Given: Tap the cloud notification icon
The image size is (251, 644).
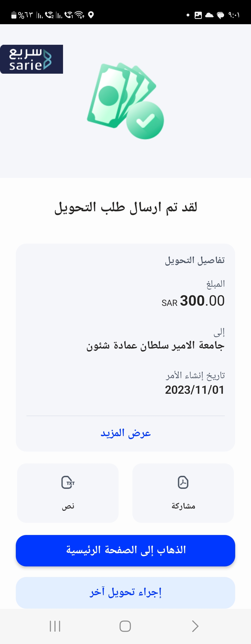Looking at the screenshot, I should point(209,15).
